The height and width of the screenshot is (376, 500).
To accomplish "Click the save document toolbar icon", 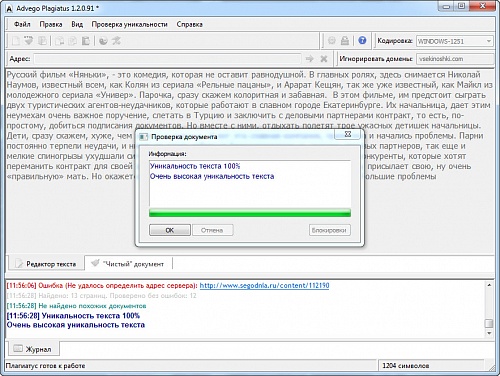I will pos(42,41).
